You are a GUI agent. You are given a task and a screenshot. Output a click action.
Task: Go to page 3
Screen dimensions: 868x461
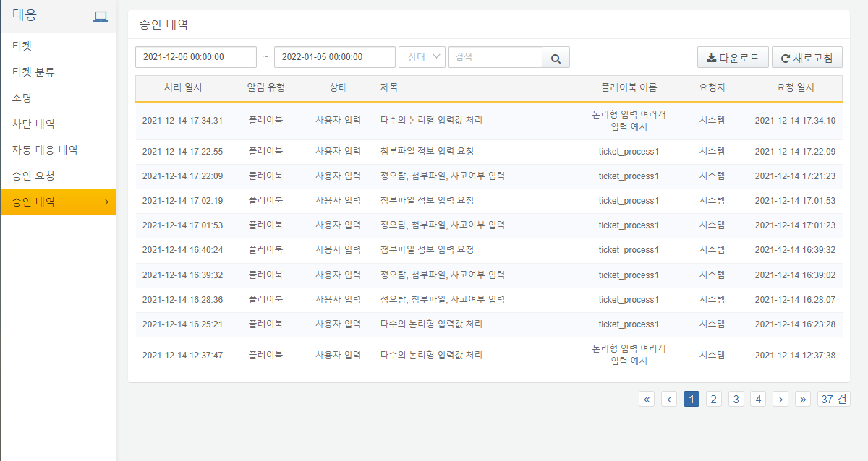coord(736,399)
